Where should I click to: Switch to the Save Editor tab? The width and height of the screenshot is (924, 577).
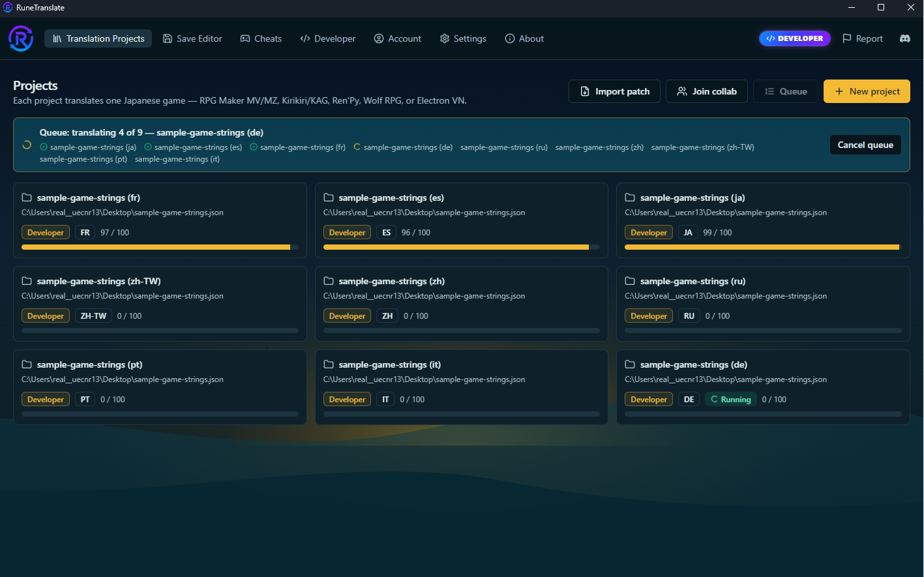[x=192, y=38]
